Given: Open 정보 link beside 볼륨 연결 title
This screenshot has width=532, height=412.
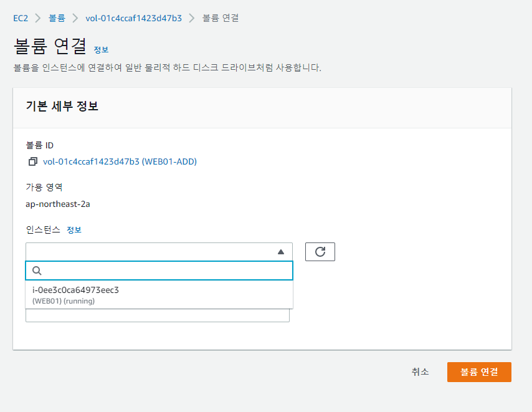Looking at the screenshot, I should [x=101, y=49].
